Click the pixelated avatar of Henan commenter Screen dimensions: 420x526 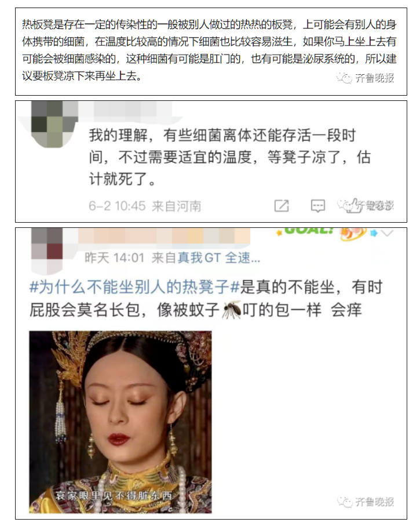pos(54,124)
